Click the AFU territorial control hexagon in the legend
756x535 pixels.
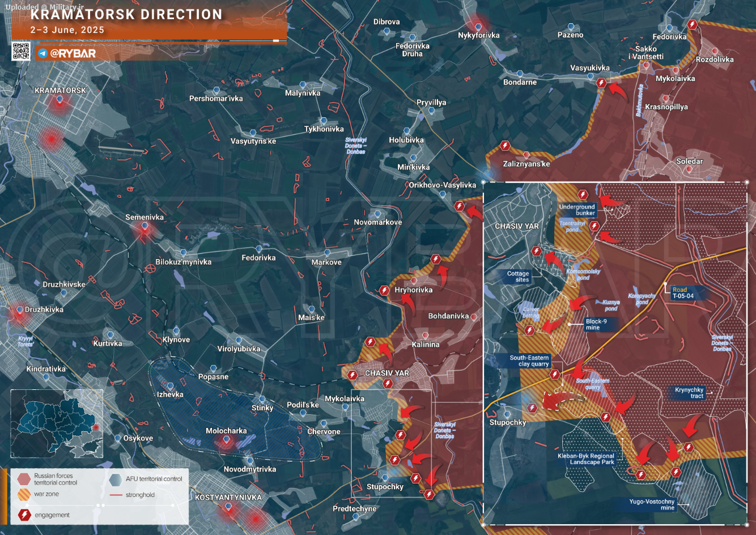(116, 479)
